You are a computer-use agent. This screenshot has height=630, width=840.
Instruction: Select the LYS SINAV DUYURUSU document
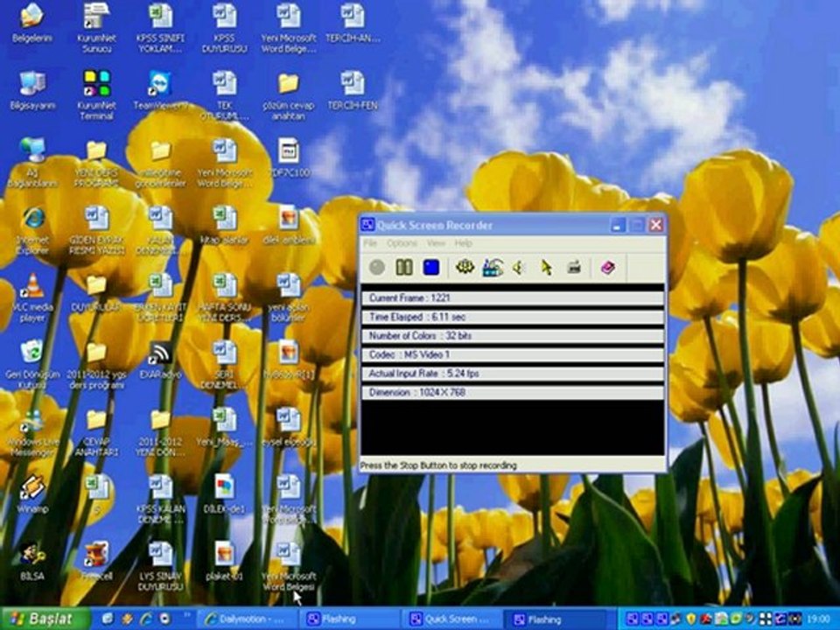tap(160, 568)
